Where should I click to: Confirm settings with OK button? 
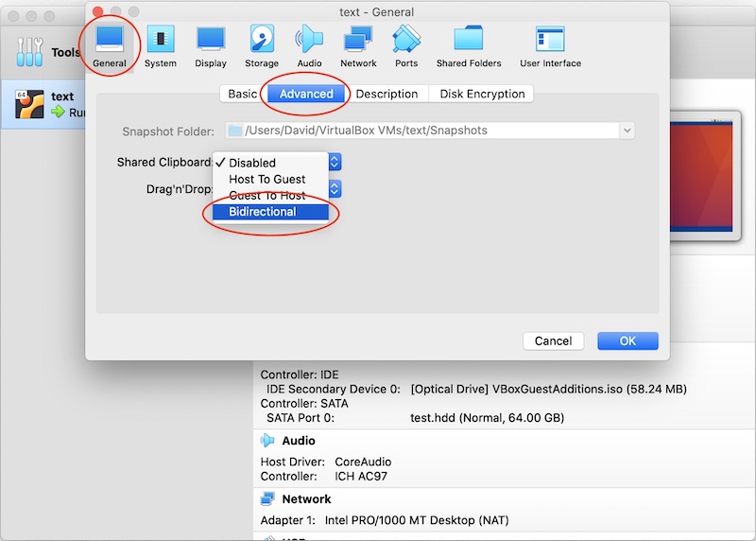pyautogui.click(x=627, y=340)
